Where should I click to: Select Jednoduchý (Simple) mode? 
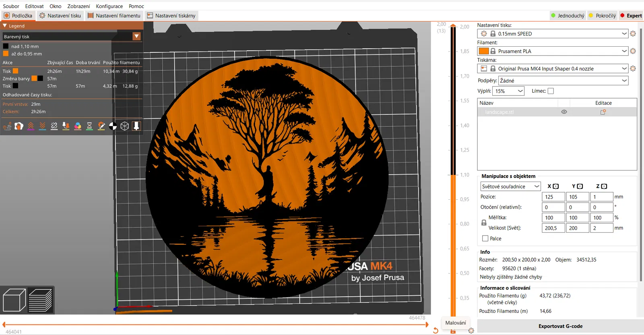[x=568, y=16]
